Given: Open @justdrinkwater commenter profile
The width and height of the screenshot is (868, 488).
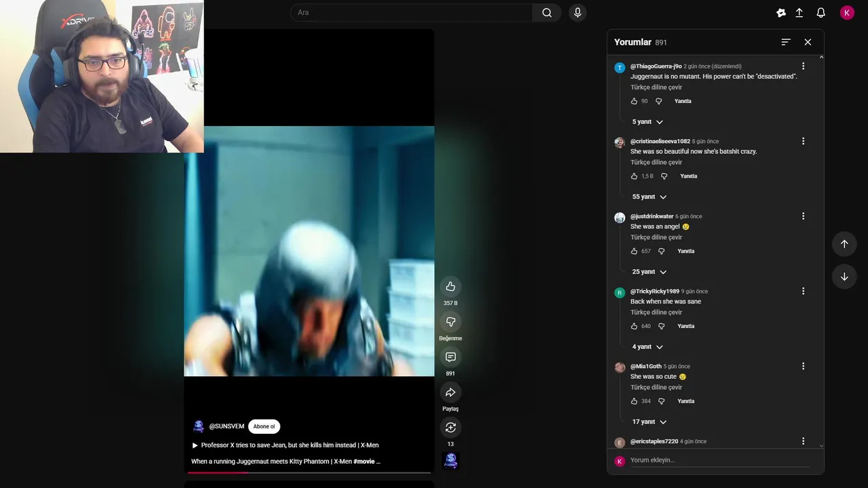Looking at the screenshot, I should pos(652,216).
